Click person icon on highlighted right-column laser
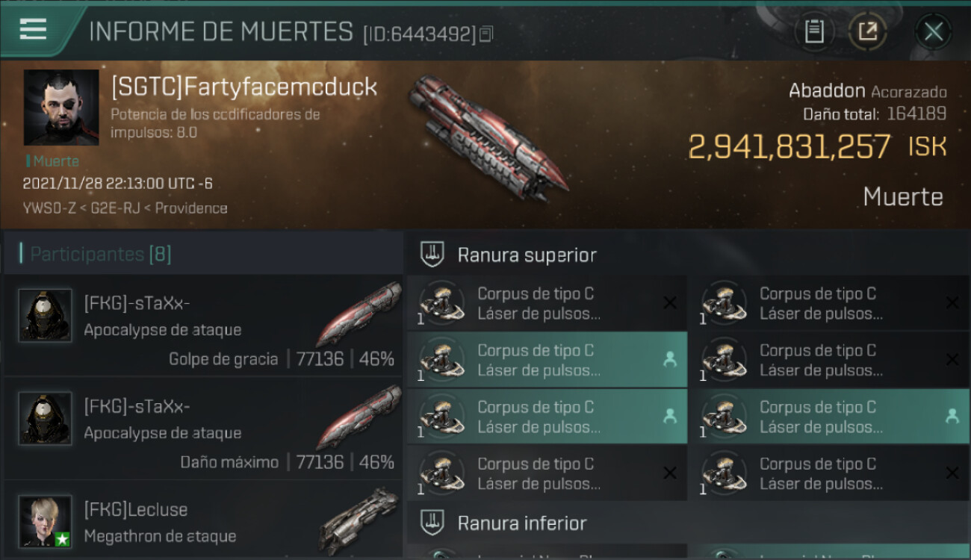This screenshot has height=560, width=971. click(952, 417)
